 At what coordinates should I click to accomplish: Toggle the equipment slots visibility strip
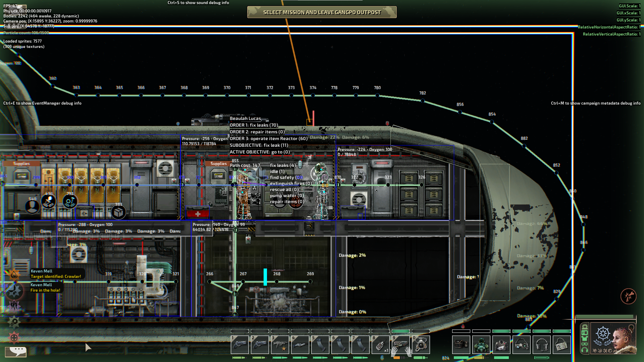coord(584,339)
